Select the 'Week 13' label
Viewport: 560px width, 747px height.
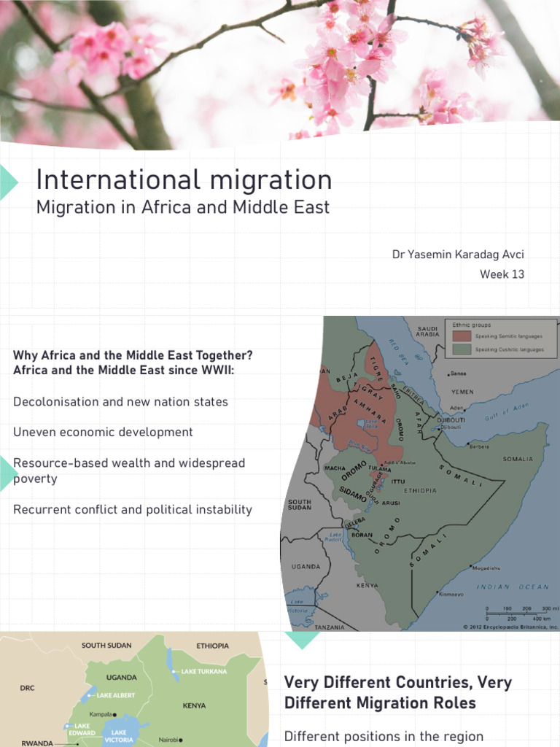(x=502, y=274)
